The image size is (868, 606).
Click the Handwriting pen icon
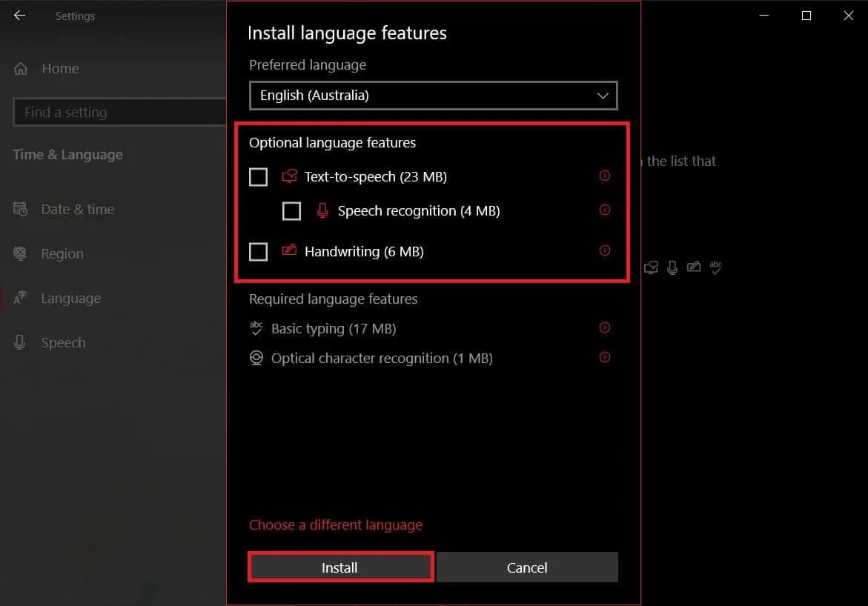[289, 251]
